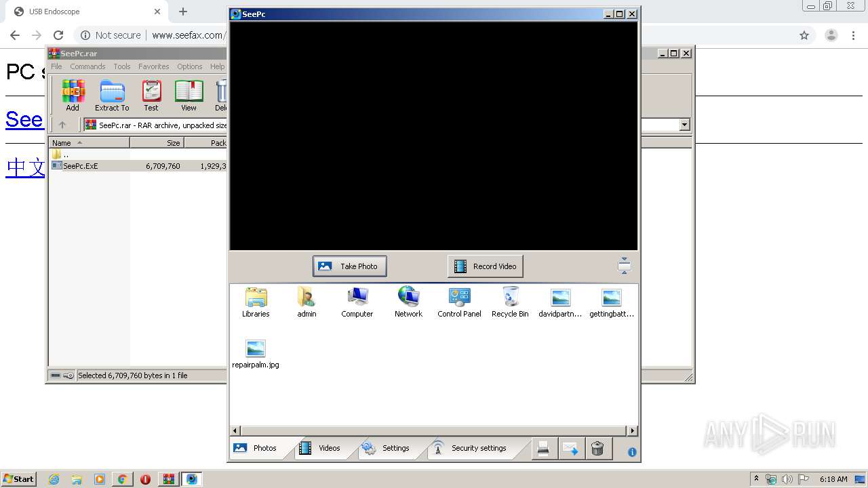
Task: Select the gettingbatt... image thumbnail
Action: 612,302
